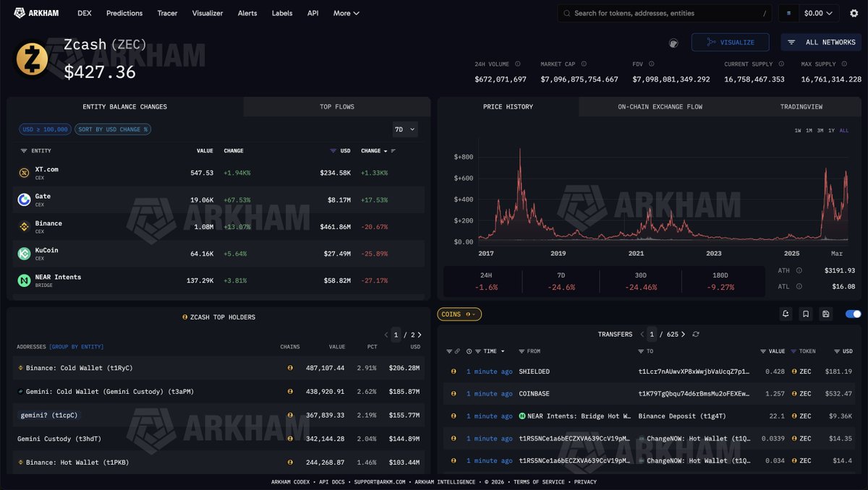Click the KuCoin exchange logo

[24, 254]
